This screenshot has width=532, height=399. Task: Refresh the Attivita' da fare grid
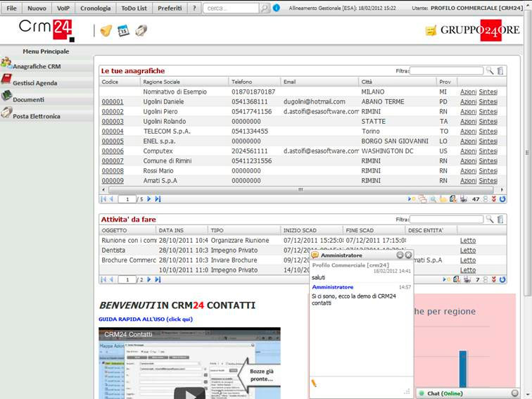tap(502, 279)
